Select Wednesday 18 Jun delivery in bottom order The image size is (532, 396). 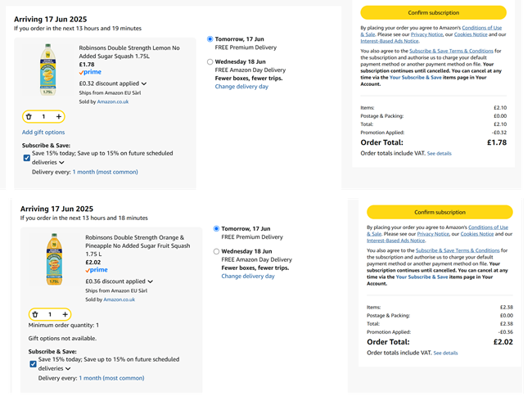pos(216,251)
